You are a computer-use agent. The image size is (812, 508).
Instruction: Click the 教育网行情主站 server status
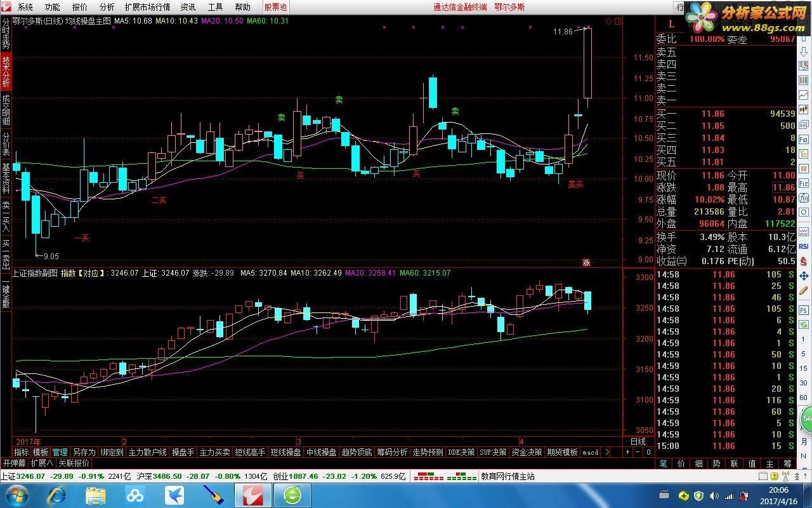click(x=507, y=476)
